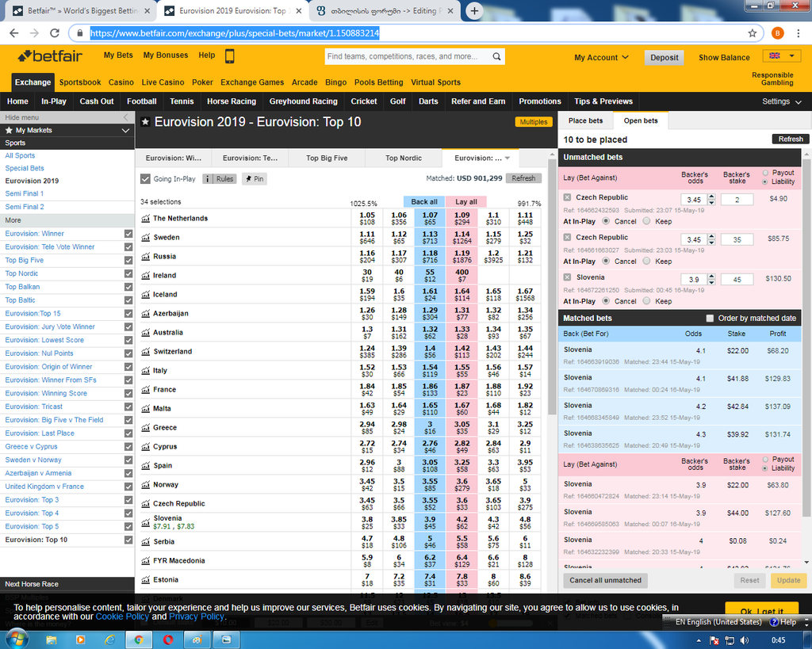Decrease odds on Slovenia bet stepper
The width and height of the screenshot is (812, 649).
click(x=711, y=283)
